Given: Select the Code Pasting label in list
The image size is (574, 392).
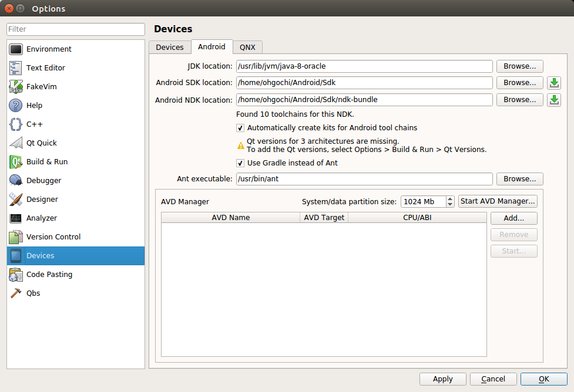Looking at the screenshot, I should (x=49, y=275).
